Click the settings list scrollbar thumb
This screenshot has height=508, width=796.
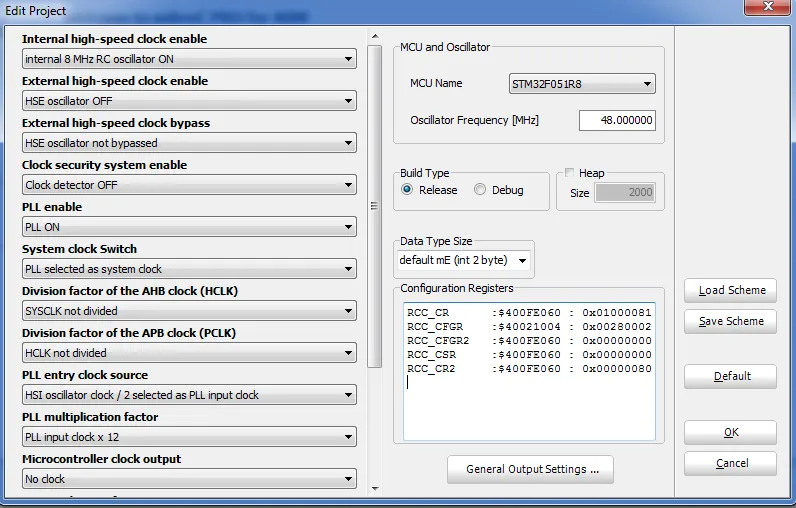375,206
